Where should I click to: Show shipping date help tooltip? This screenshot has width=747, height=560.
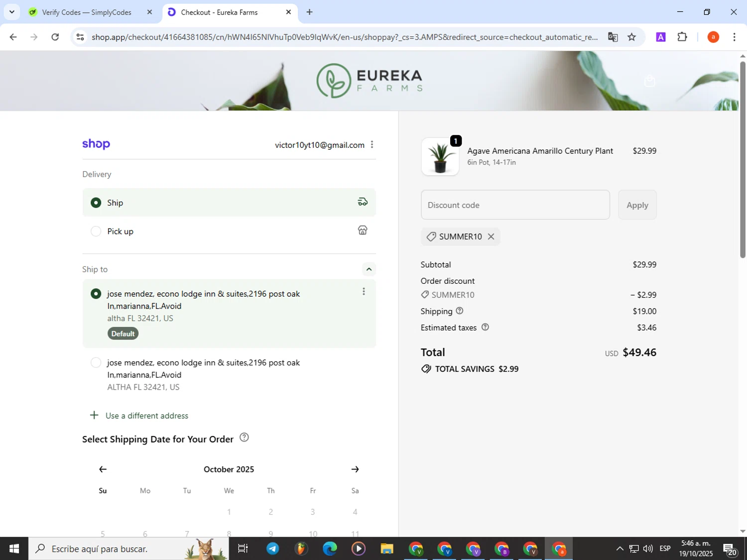point(244,438)
